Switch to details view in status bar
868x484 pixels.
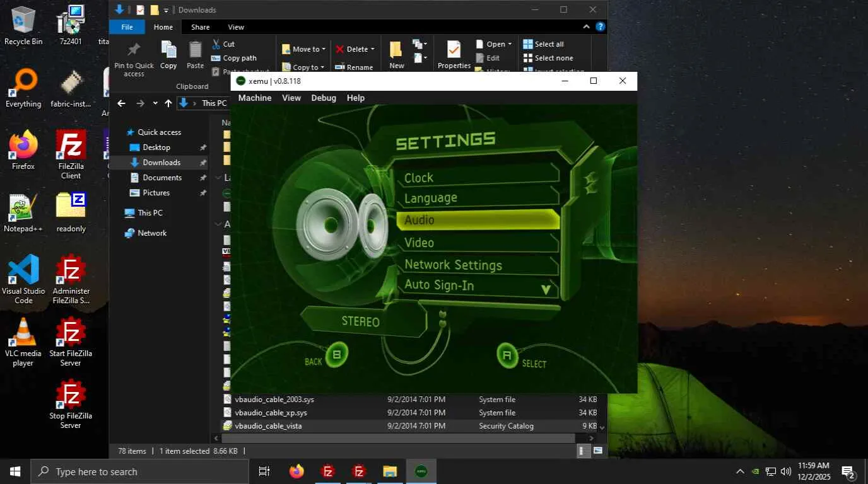click(x=585, y=451)
